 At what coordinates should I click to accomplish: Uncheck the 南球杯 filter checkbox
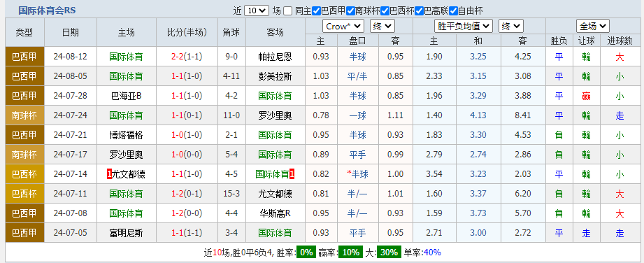pos(350,11)
